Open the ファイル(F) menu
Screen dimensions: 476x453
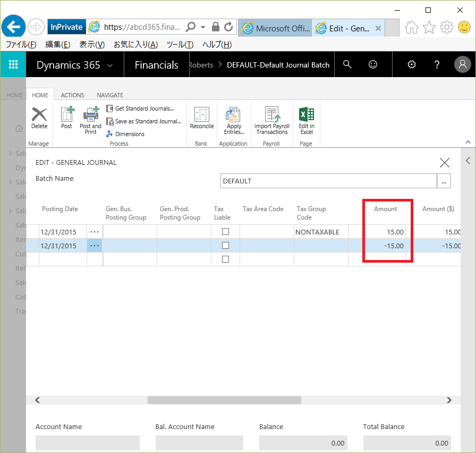21,45
